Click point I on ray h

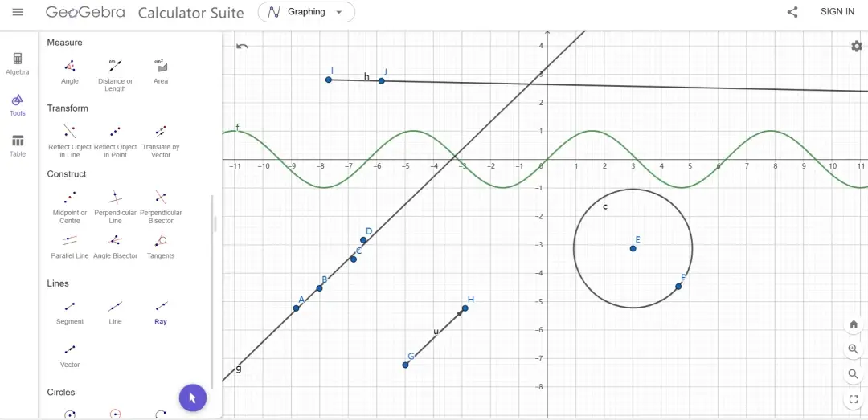point(328,80)
